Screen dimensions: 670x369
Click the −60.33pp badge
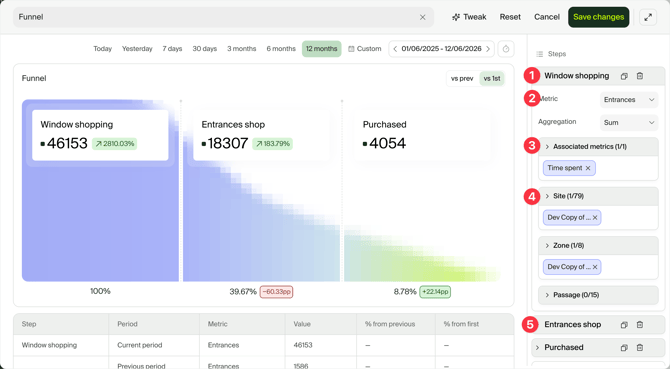tap(276, 292)
